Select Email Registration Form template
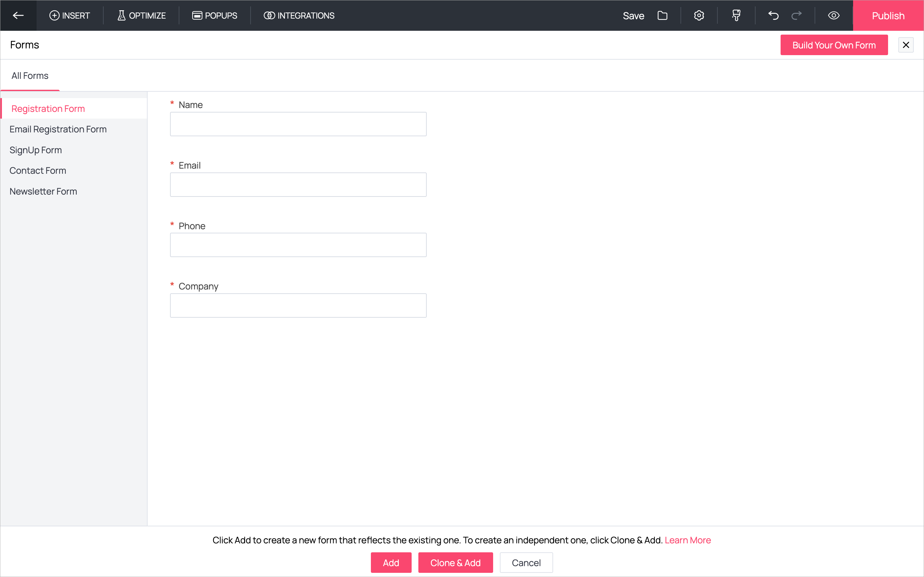The height and width of the screenshot is (577, 924). click(x=58, y=130)
